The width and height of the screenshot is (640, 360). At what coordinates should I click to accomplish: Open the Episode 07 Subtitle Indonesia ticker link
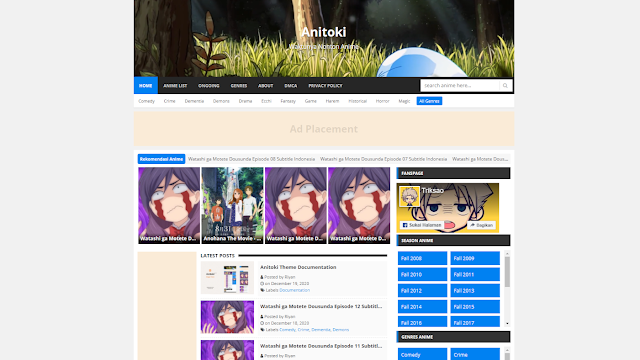pyautogui.click(x=383, y=159)
